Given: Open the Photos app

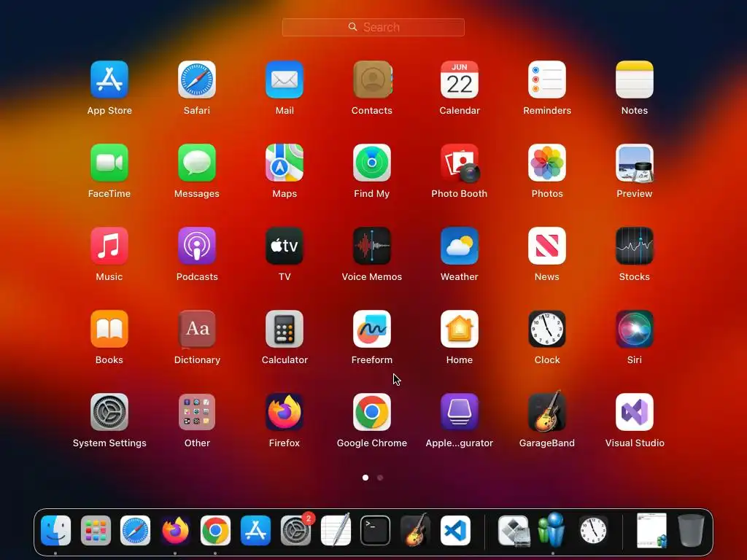Looking at the screenshot, I should pos(547,163).
